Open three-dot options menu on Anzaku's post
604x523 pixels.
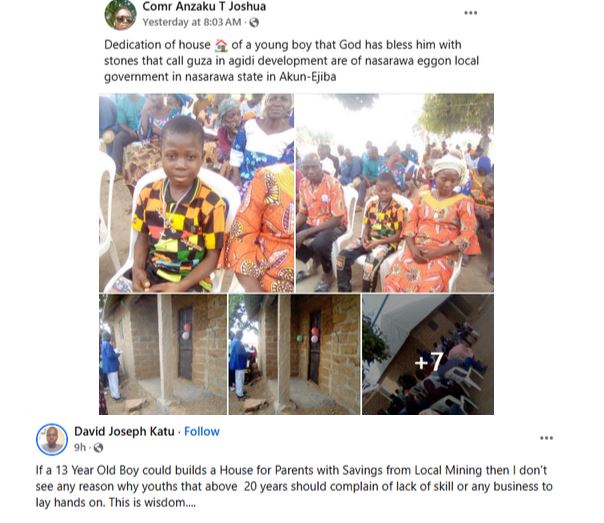[x=471, y=13]
